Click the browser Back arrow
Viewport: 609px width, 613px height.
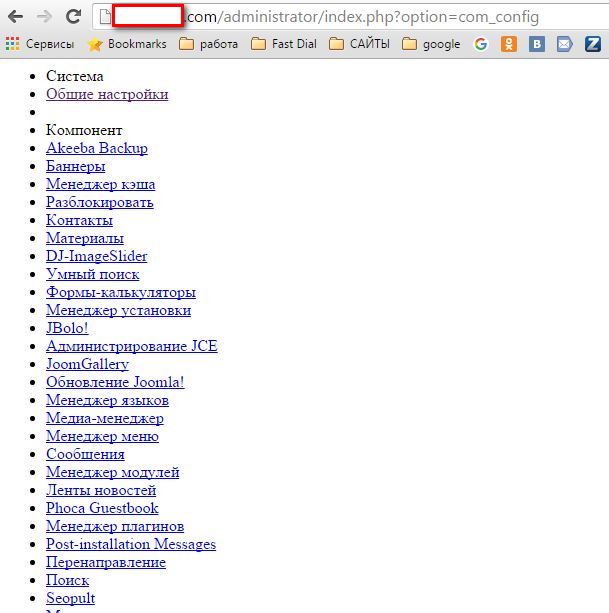(x=15, y=16)
